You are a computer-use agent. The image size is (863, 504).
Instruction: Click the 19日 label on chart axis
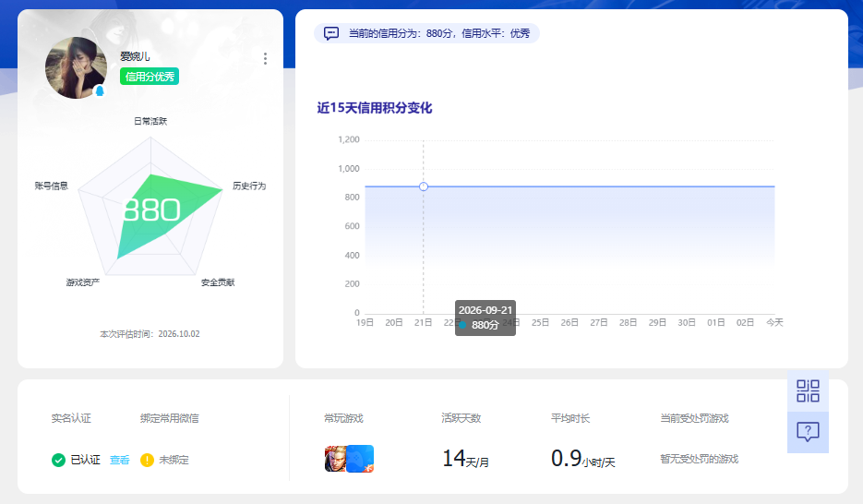click(x=365, y=322)
